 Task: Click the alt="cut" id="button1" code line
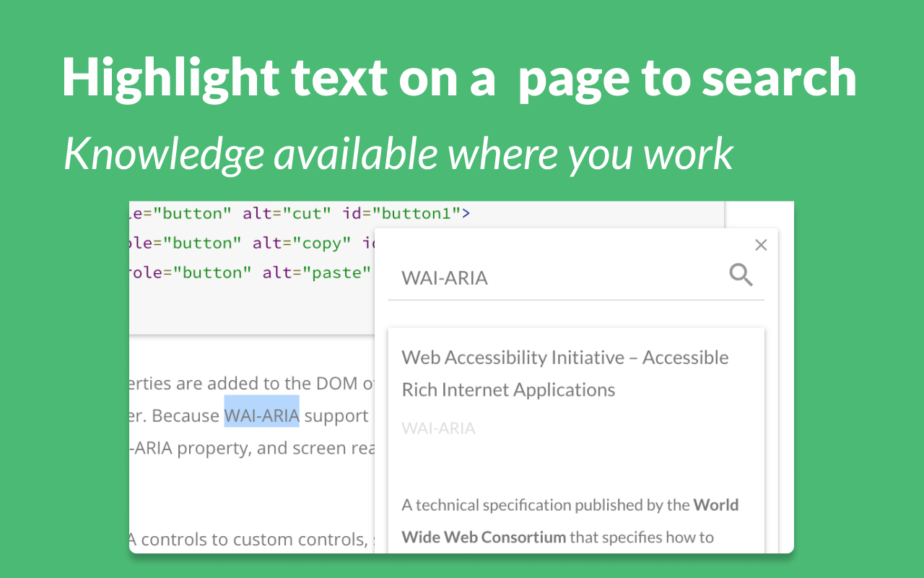[x=300, y=213]
